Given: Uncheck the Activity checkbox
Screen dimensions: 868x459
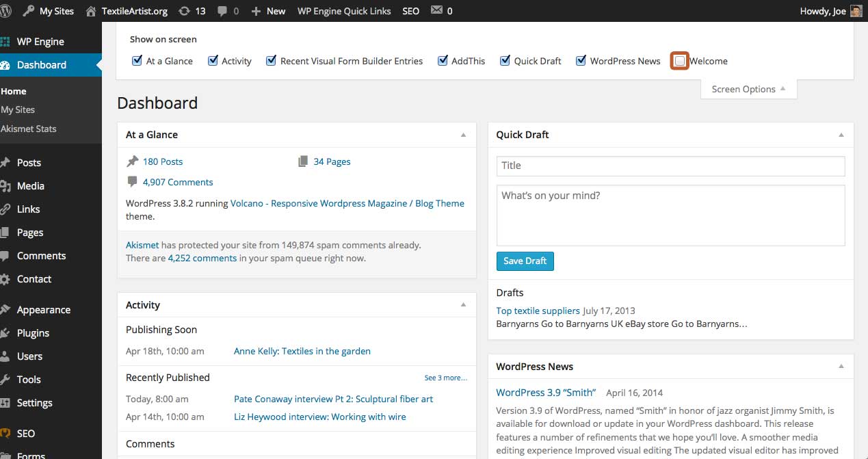Looking at the screenshot, I should (213, 60).
